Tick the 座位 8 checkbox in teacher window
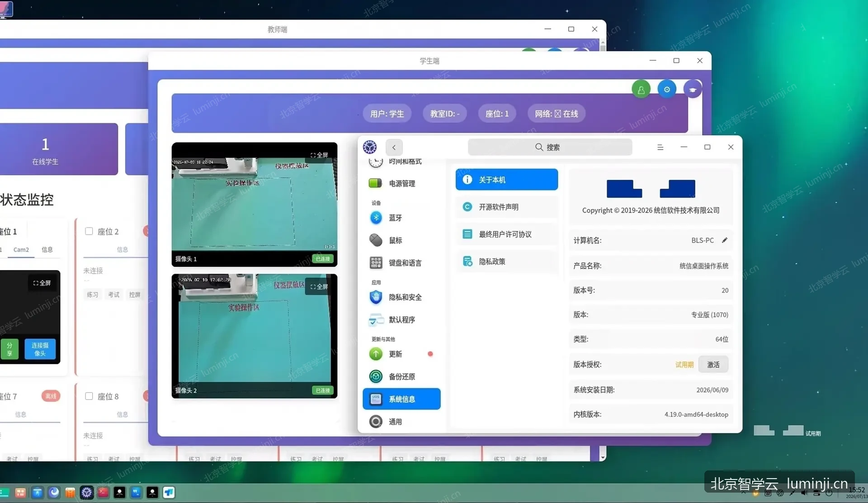 89,396
